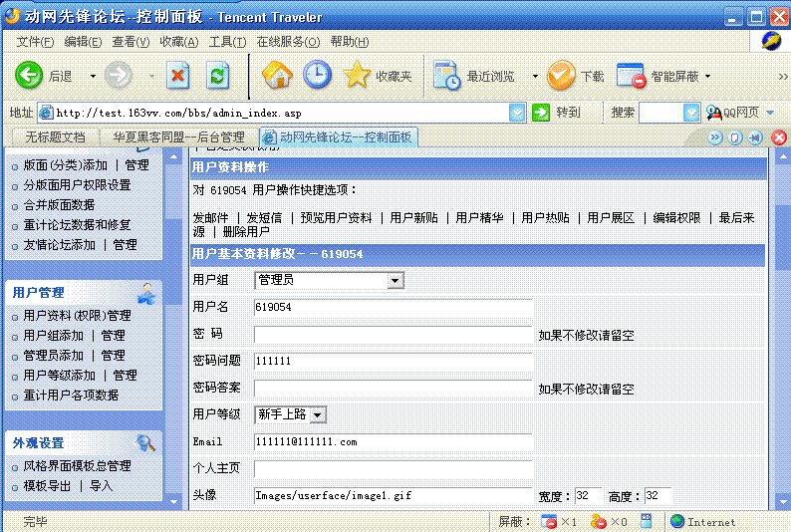This screenshot has width=791, height=532.
Task: Open the 收藏夹 favorites star
Action: (357, 75)
